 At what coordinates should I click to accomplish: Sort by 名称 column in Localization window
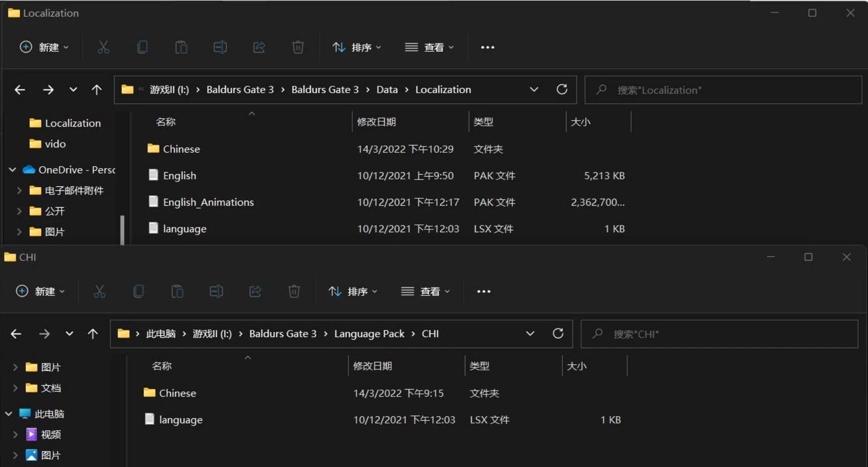(166, 122)
